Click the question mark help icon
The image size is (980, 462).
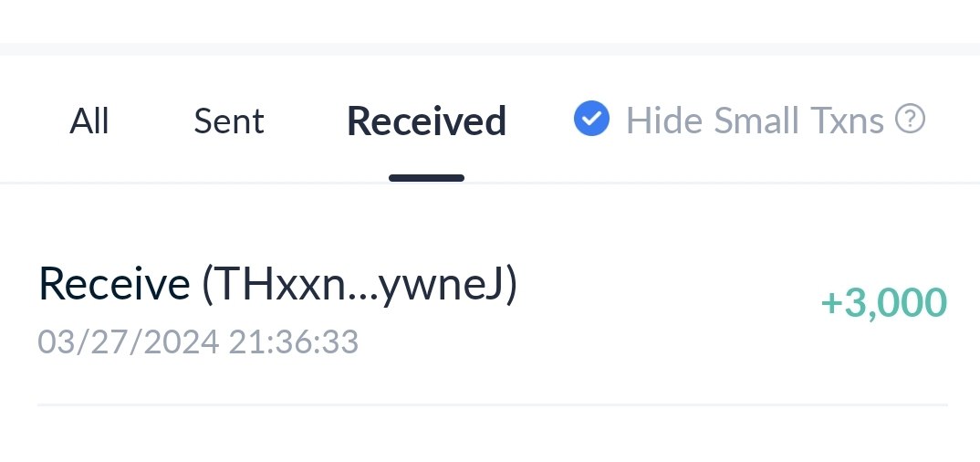click(x=910, y=118)
